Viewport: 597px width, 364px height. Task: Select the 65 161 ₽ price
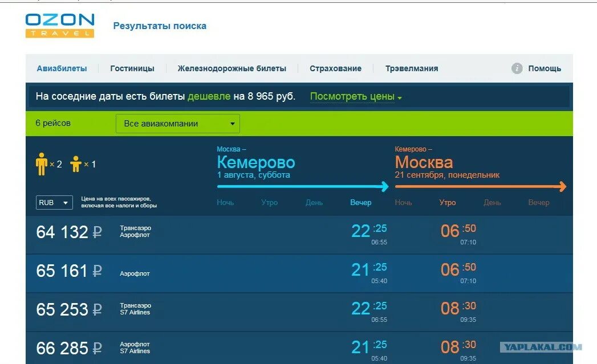pos(69,271)
